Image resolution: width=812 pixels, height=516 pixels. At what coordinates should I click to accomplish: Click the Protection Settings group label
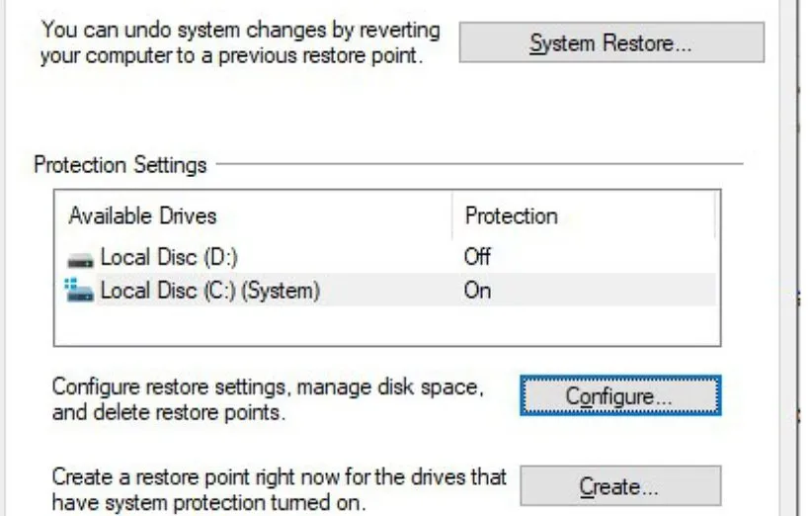pyautogui.click(x=120, y=164)
